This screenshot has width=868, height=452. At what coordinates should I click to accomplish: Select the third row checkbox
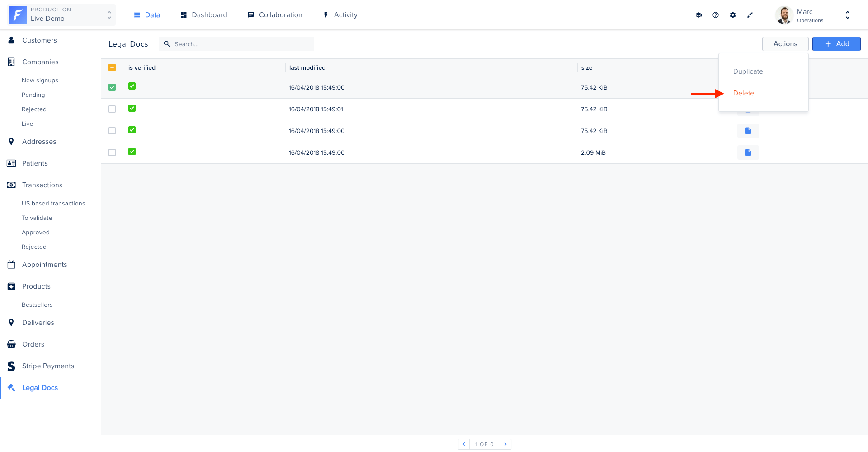112,131
